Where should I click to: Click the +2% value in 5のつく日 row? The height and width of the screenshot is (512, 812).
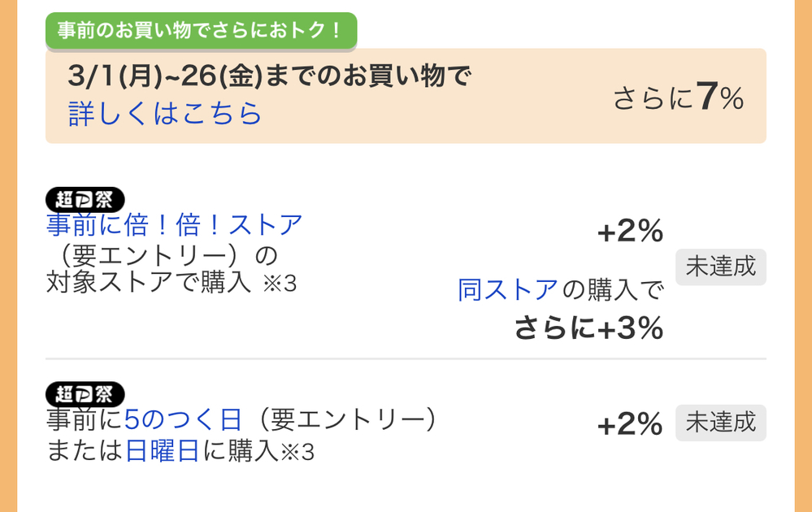(630, 424)
